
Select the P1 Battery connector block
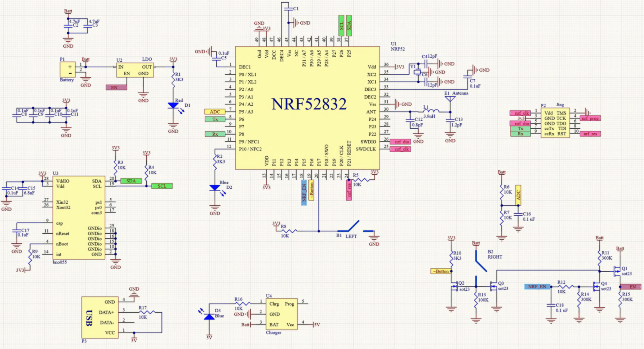click(x=68, y=70)
